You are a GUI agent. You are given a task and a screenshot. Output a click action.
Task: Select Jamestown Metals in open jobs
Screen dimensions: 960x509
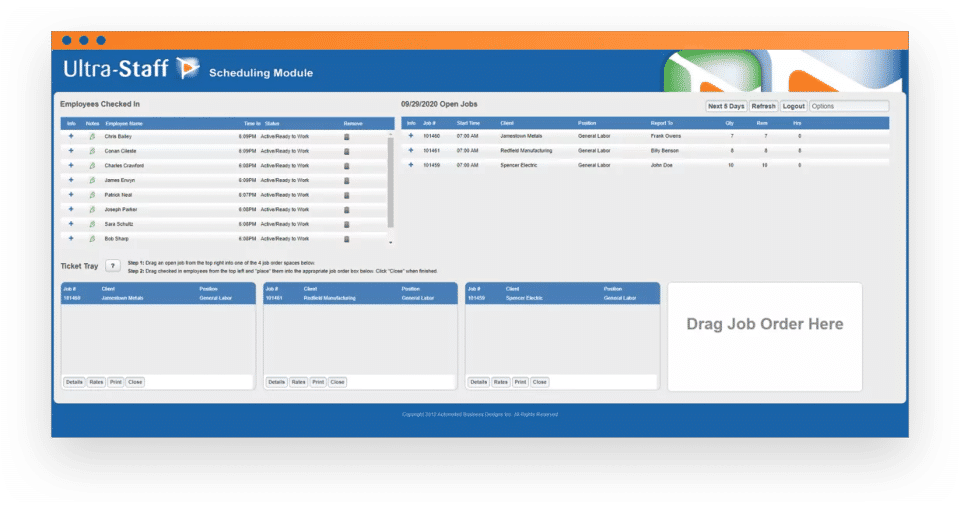(x=521, y=136)
